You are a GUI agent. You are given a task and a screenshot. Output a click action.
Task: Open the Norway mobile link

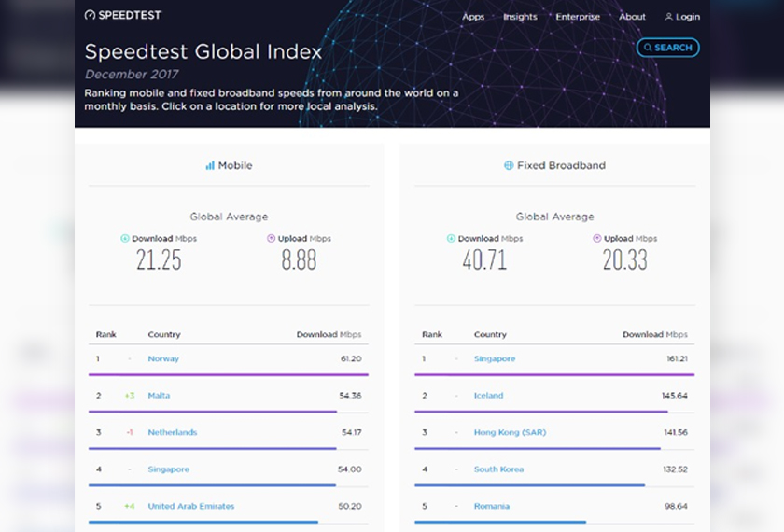pos(163,358)
